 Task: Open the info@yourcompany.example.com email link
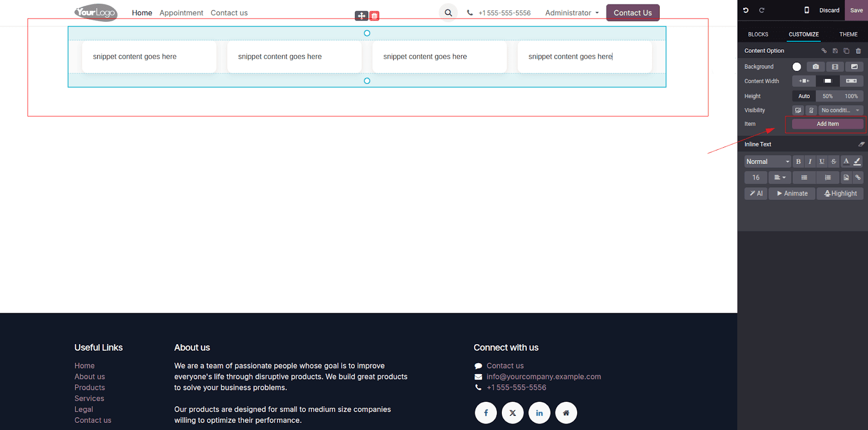(544, 377)
